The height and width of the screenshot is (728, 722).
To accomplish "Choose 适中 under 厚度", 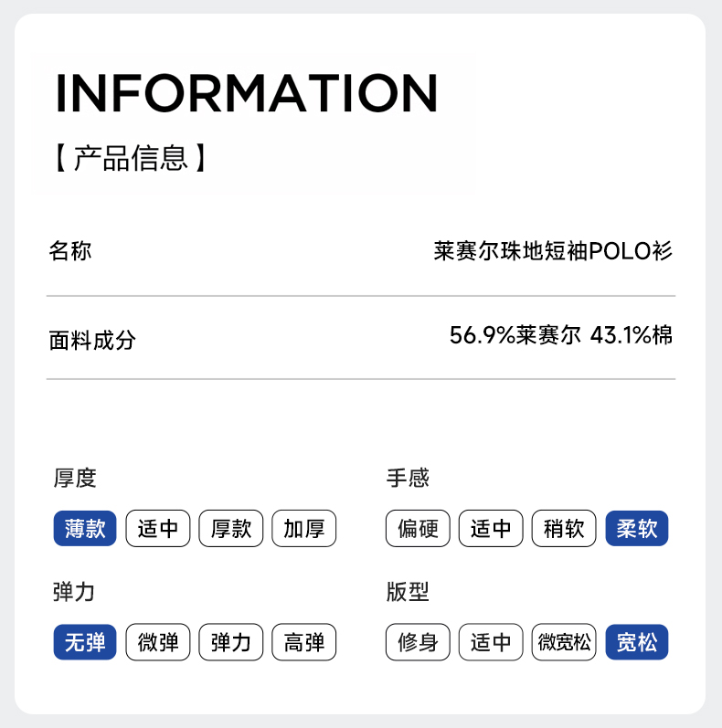I will coord(158,529).
